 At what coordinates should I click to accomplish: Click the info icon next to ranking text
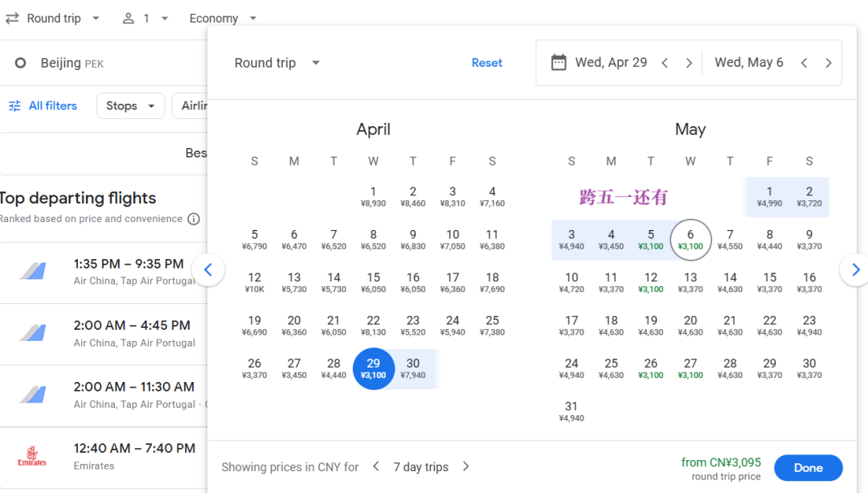click(194, 219)
